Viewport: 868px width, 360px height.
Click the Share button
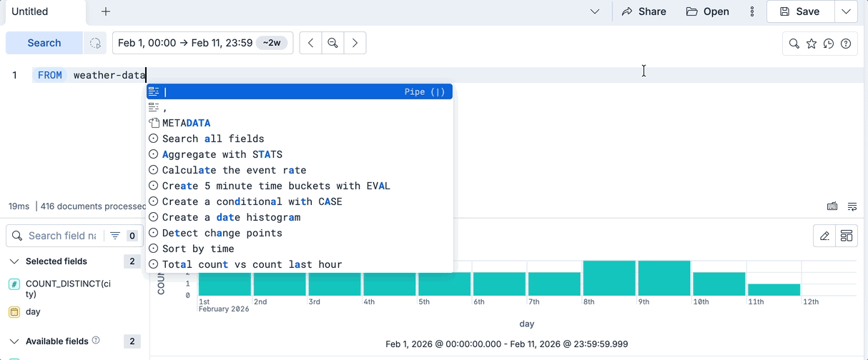tap(643, 11)
